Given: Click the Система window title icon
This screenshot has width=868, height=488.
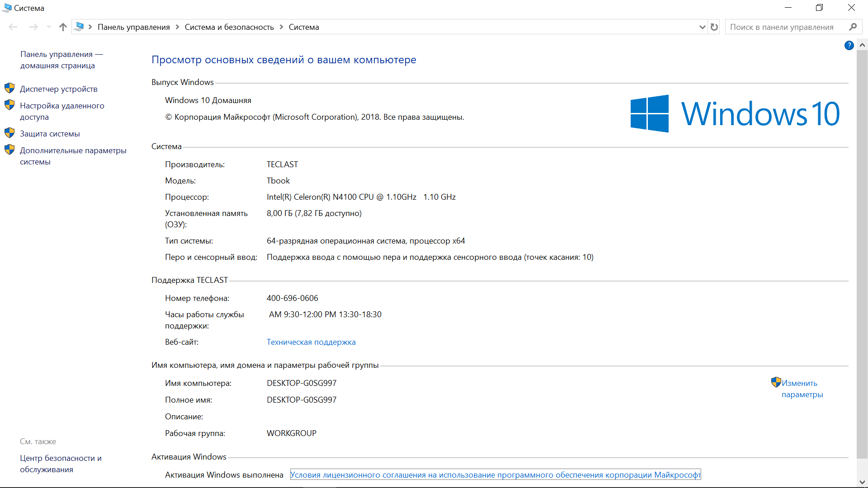Looking at the screenshot, I should (7, 8).
